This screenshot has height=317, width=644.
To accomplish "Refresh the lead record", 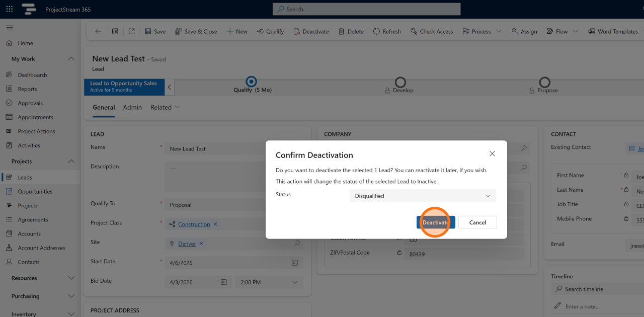I will tap(387, 31).
